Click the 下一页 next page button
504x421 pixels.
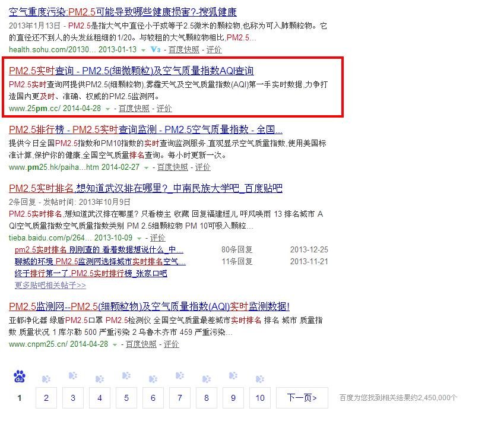[x=302, y=398]
